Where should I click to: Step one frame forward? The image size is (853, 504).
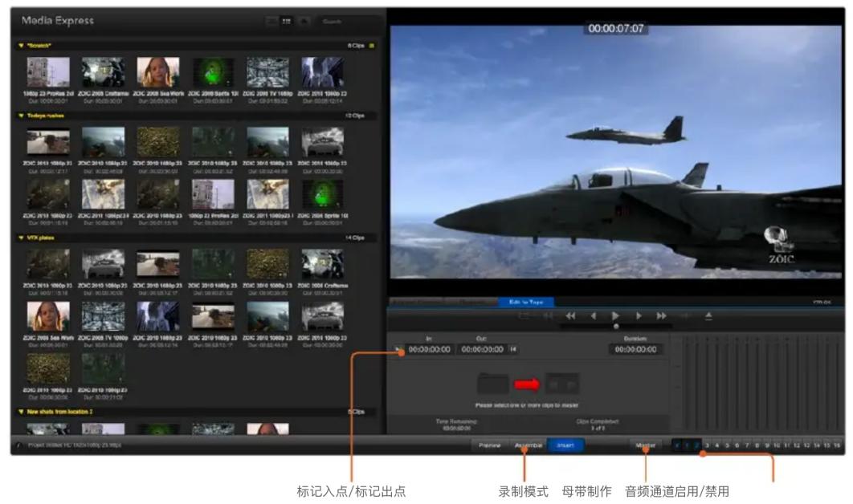coord(639,316)
